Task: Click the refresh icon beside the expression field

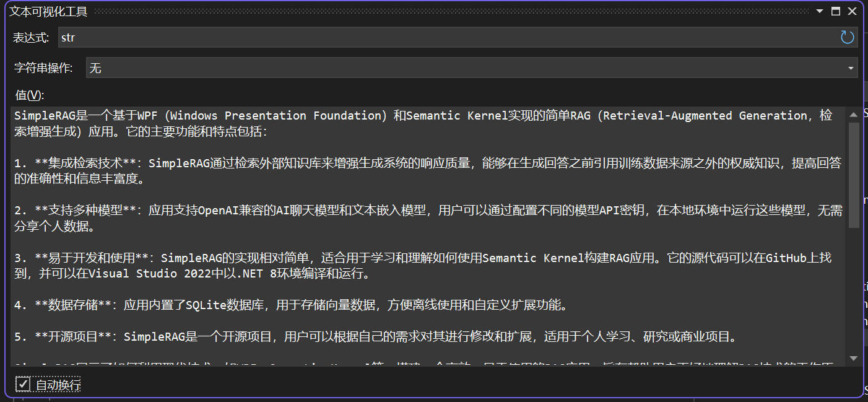Action: coord(847,38)
